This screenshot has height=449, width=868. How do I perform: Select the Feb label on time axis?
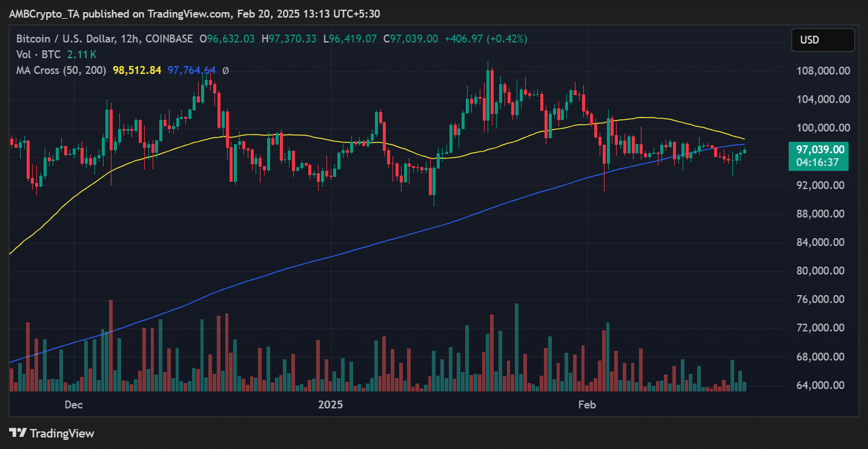(x=587, y=404)
